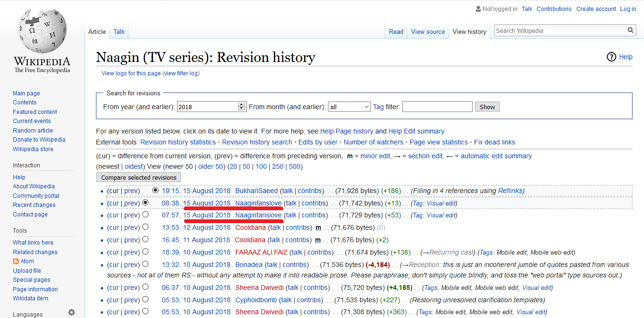Click the search magnifier icon
644x318 pixels.
[x=631, y=31]
